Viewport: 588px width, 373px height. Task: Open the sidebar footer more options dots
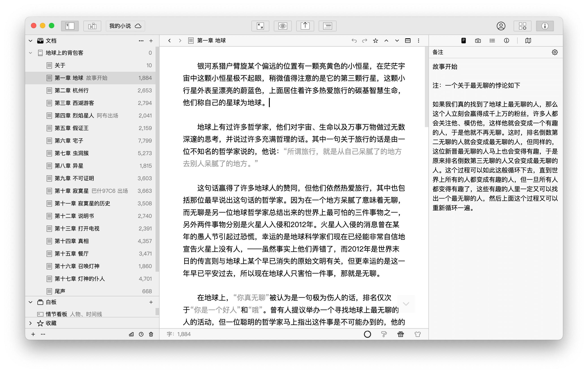(43, 334)
